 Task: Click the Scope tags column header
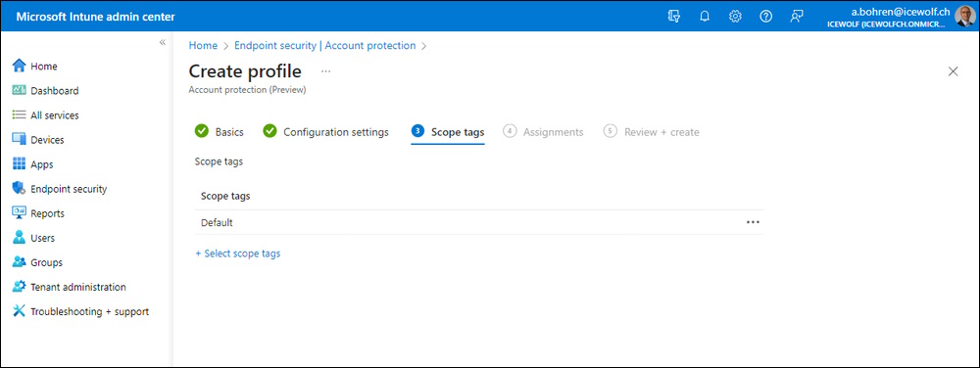click(225, 196)
